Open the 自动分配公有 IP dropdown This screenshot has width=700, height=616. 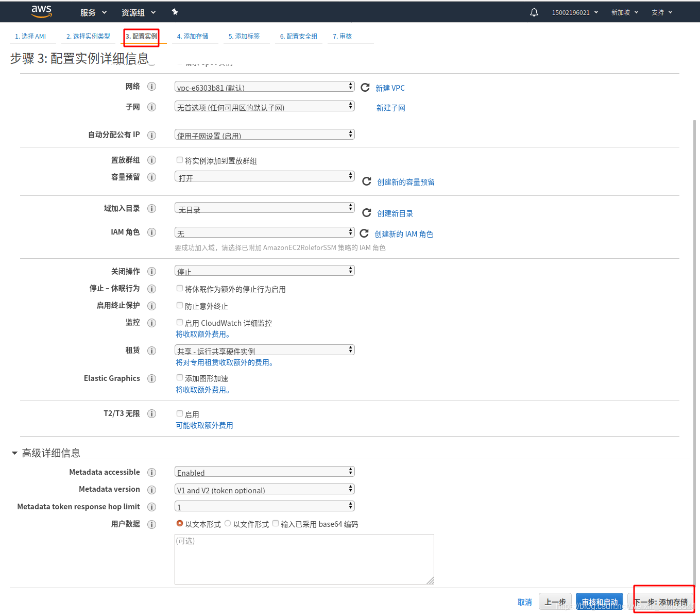[x=265, y=135]
